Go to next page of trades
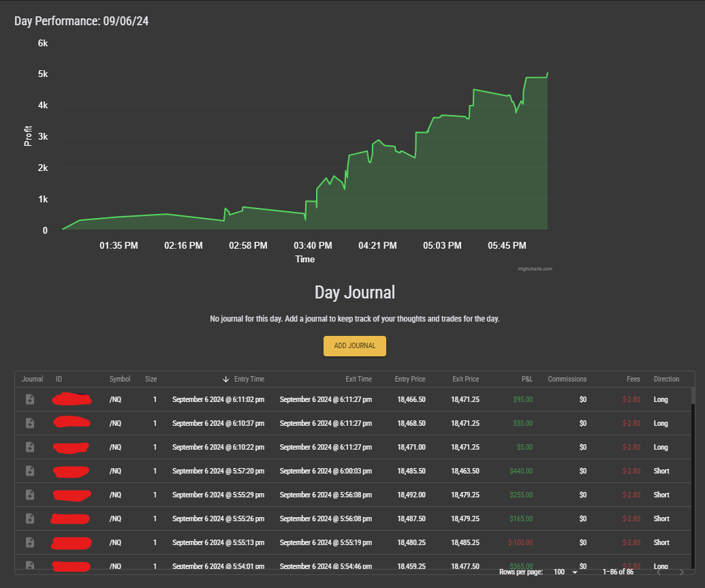Screen dimensions: 705x588 pos(681,572)
